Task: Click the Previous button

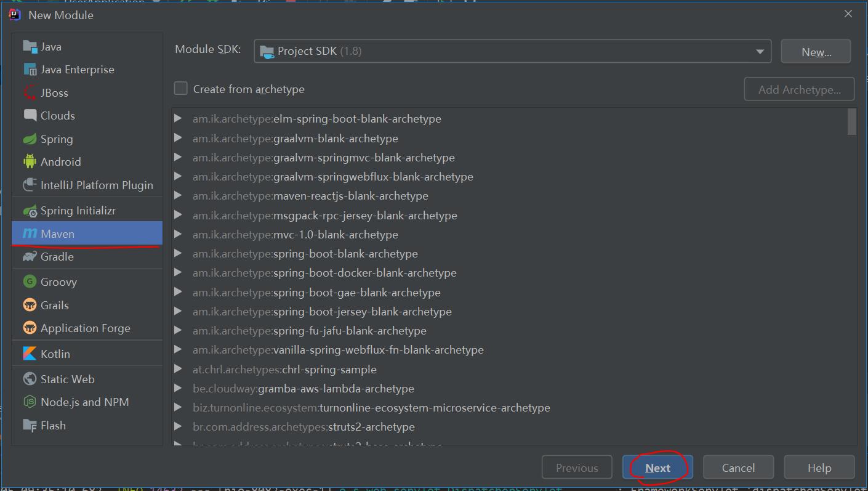Action: (x=577, y=468)
